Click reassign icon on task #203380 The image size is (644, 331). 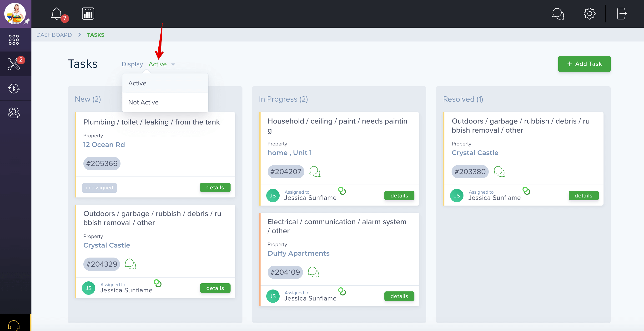[x=526, y=191]
